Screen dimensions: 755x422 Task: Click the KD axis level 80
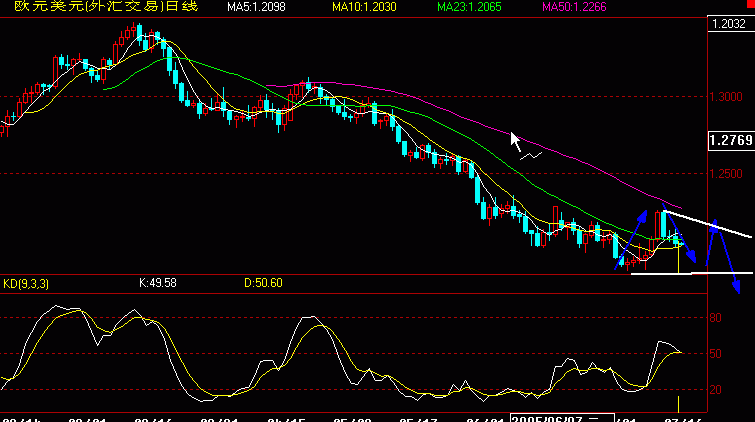click(x=716, y=318)
